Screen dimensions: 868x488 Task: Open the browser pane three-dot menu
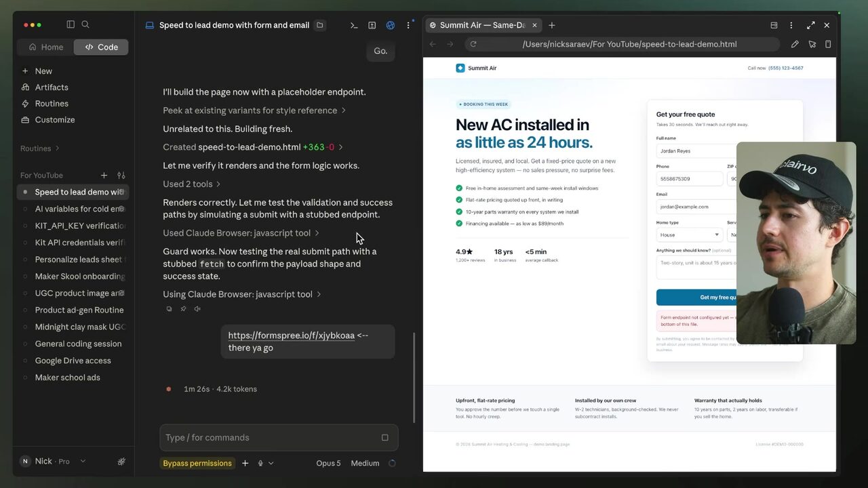pos(791,25)
